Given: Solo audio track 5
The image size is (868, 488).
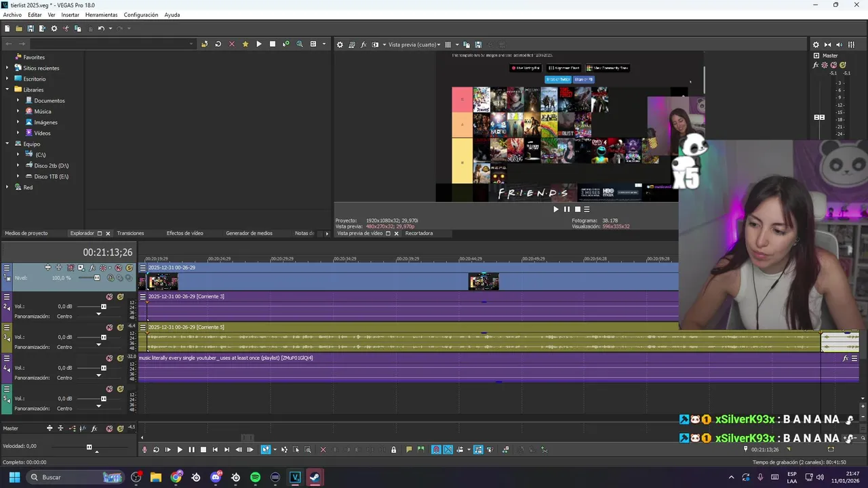Looking at the screenshot, I should 120,389.
